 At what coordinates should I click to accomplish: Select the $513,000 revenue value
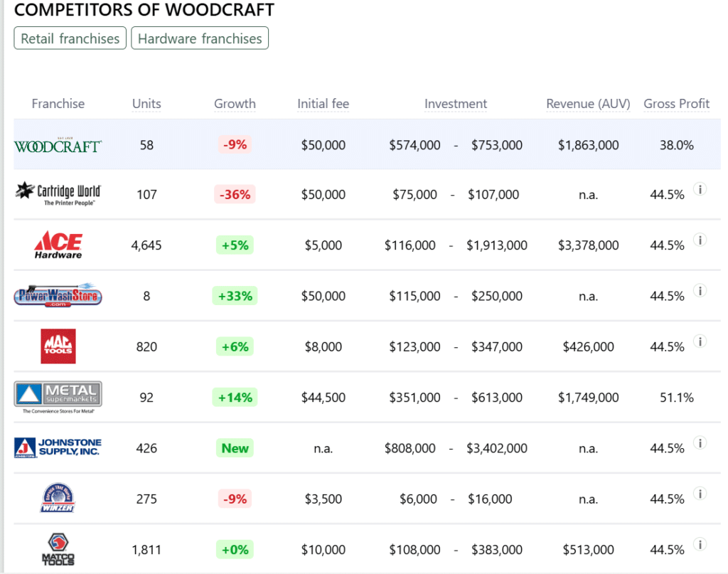(x=588, y=550)
